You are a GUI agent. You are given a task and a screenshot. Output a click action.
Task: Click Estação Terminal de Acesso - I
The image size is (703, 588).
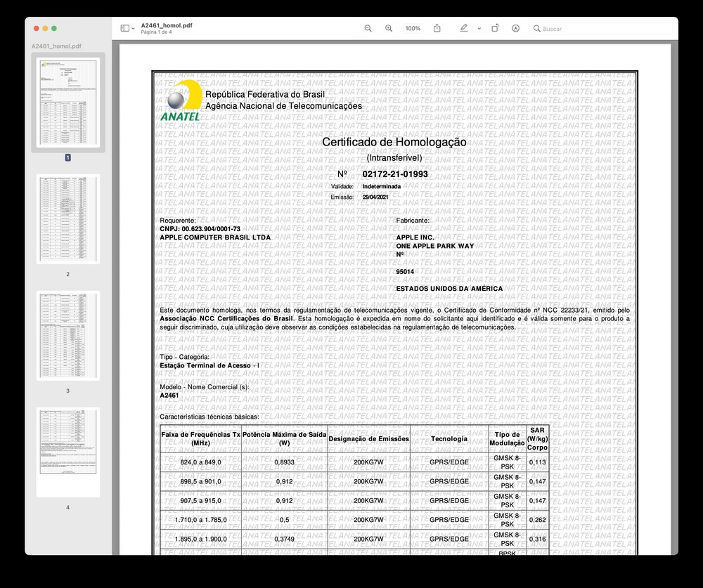[x=209, y=365]
